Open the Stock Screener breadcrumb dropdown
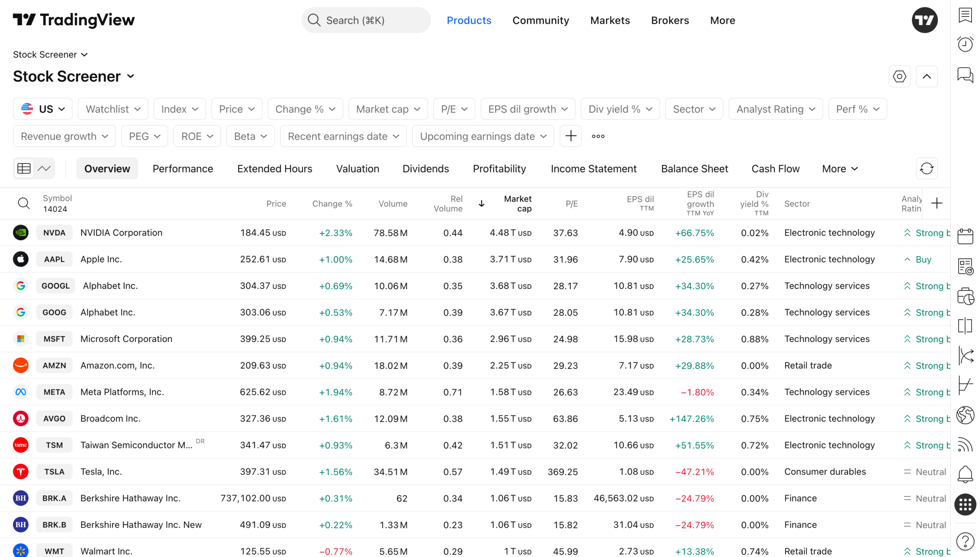Image resolution: width=980 pixels, height=557 pixels. (51, 55)
